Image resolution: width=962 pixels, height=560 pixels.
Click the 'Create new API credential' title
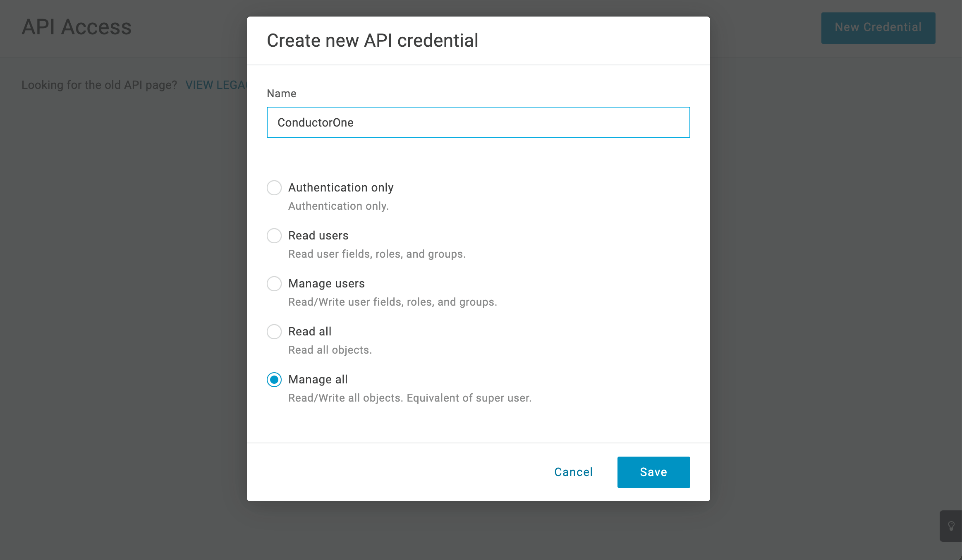pyautogui.click(x=372, y=41)
